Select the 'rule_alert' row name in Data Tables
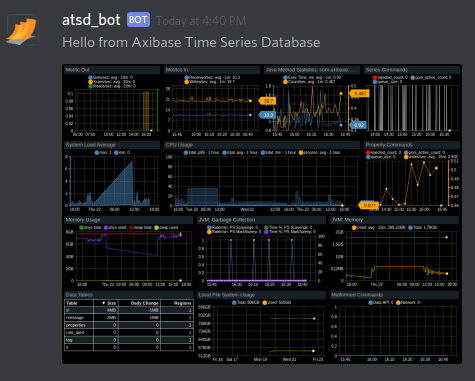This screenshot has width=475, height=381. pyautogui.click(x=75, y=332)
